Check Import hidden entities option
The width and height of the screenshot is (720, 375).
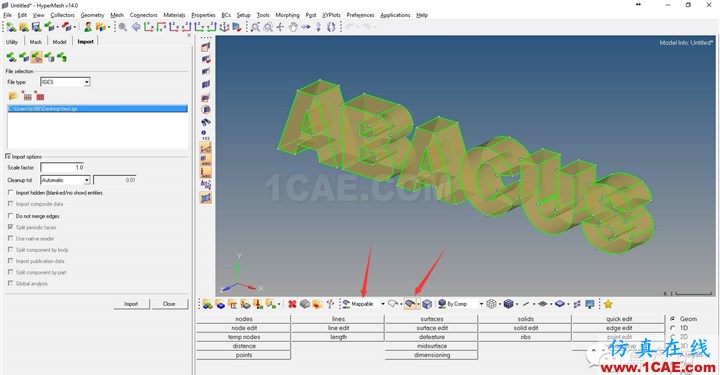pos(11,193)
